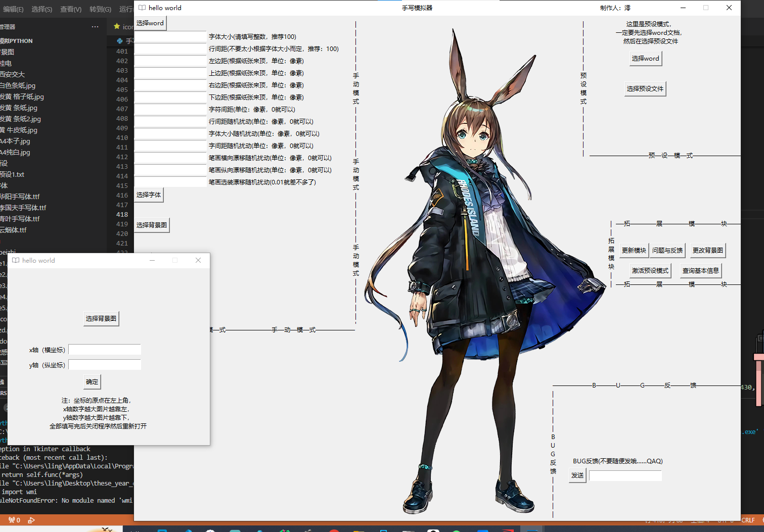Focus the 笔画纵向漂移随机扰动 input field
The width and height of the screenshot is (764, 532).
[x=170, y=170]
